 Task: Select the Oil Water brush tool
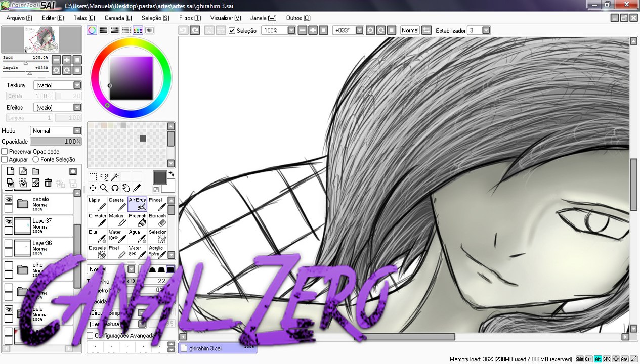97,220
